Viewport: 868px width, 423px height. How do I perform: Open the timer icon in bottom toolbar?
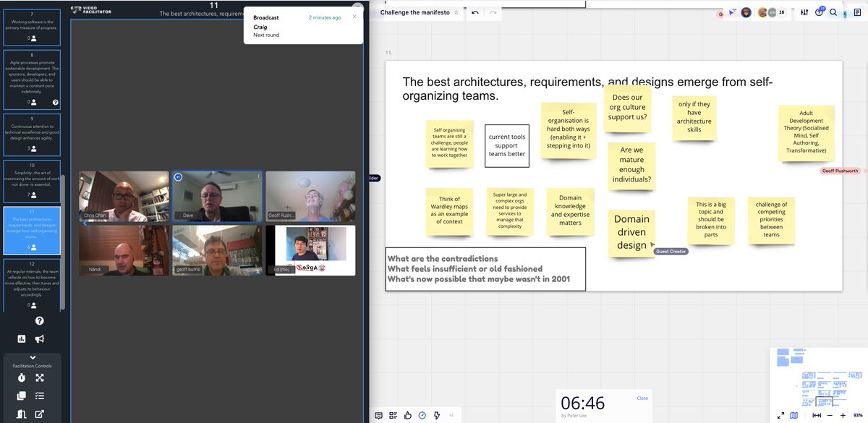(x=422, y=415)
